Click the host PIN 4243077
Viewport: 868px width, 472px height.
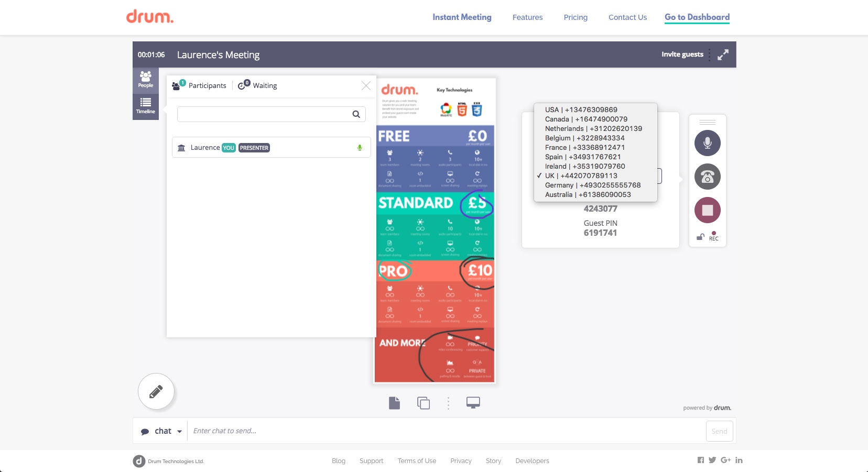point(601,208)
